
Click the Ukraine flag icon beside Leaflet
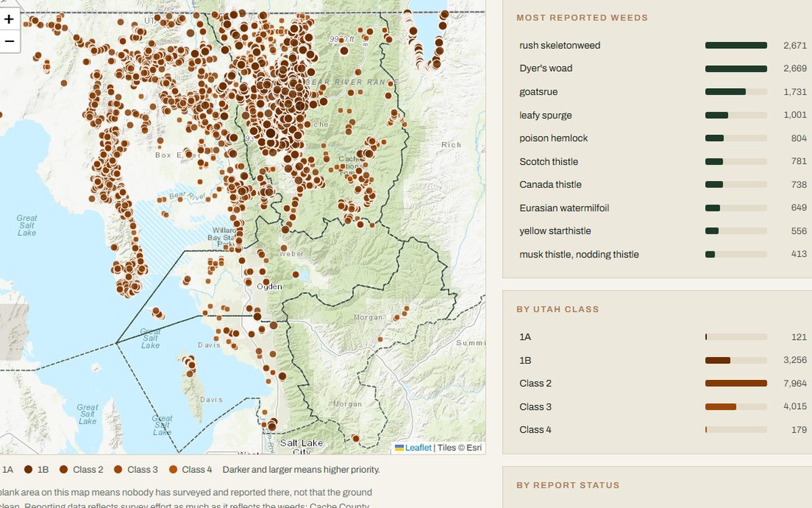tap(399, 448)
